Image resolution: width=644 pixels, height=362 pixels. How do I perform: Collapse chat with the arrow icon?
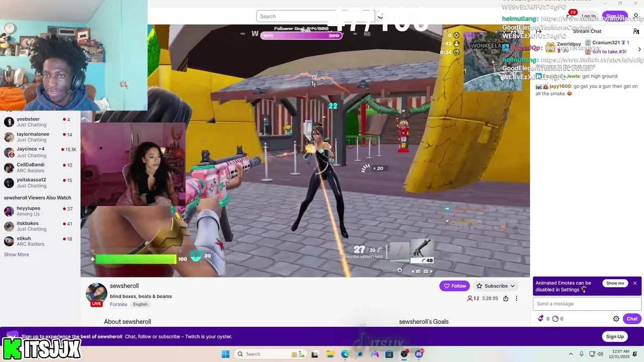538,31
